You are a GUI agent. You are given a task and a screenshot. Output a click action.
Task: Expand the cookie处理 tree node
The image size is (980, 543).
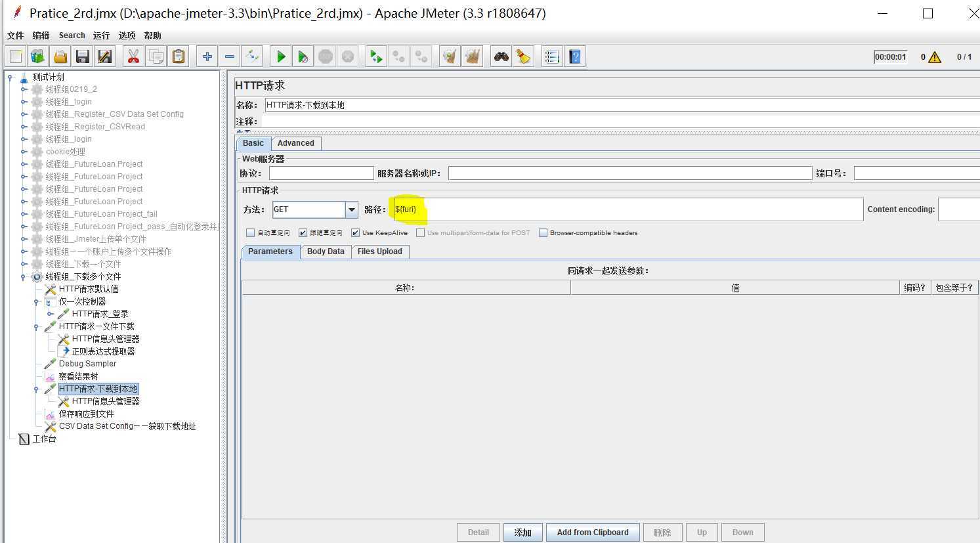[23, 152]
